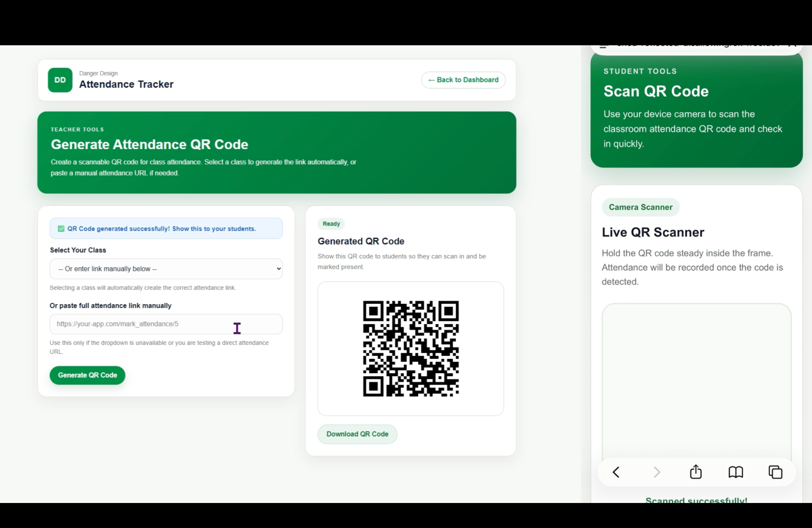This screenshot has height=528, width=812.
Task: Open the share icon in phone browser
Action: (696, 472)
